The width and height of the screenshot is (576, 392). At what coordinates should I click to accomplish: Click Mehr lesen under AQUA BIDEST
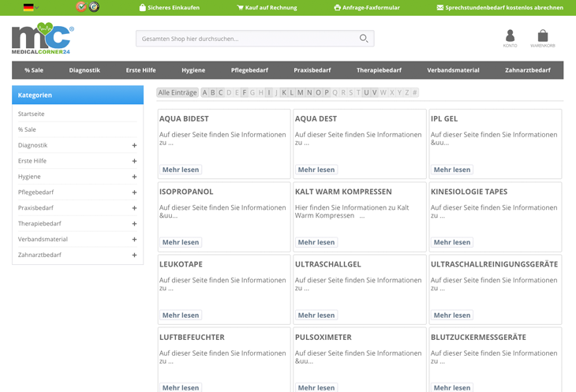pyautogui.click(x=181, y=170)
